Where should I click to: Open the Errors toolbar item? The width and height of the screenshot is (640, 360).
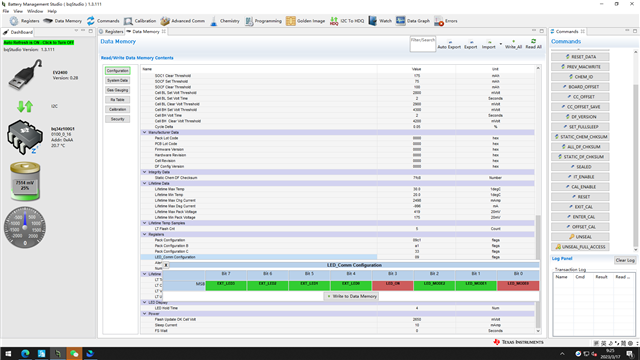(x=446, y=21)
